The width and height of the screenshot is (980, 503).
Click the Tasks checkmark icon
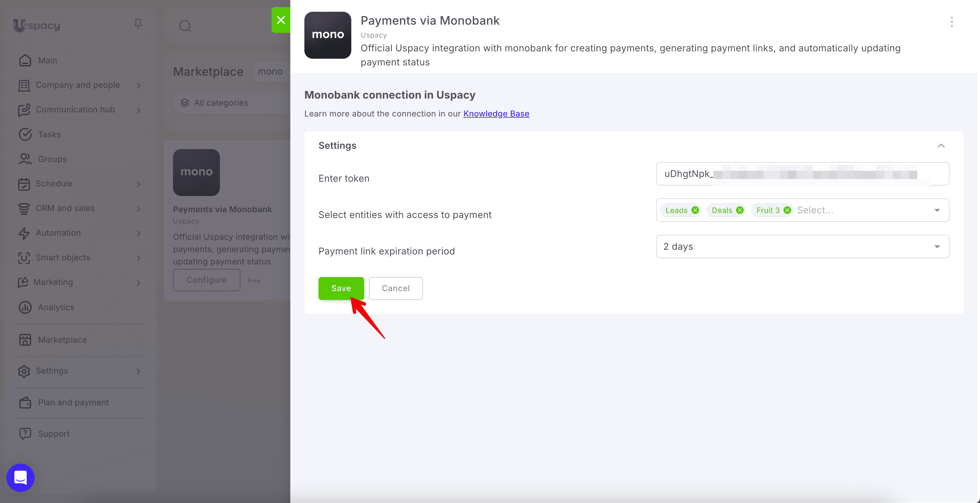click(x=25, y=134)
